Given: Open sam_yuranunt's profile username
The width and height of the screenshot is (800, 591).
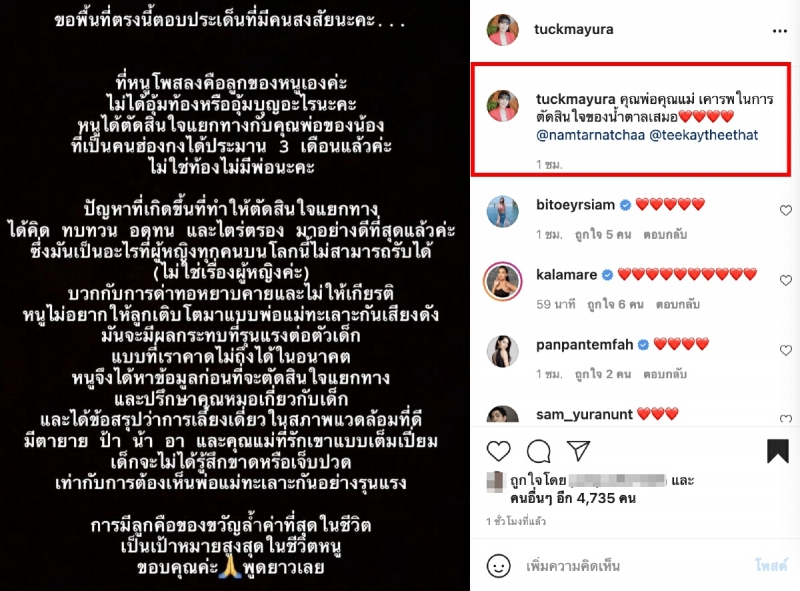Looking at the screenshot, I should [x=584, y=414].
